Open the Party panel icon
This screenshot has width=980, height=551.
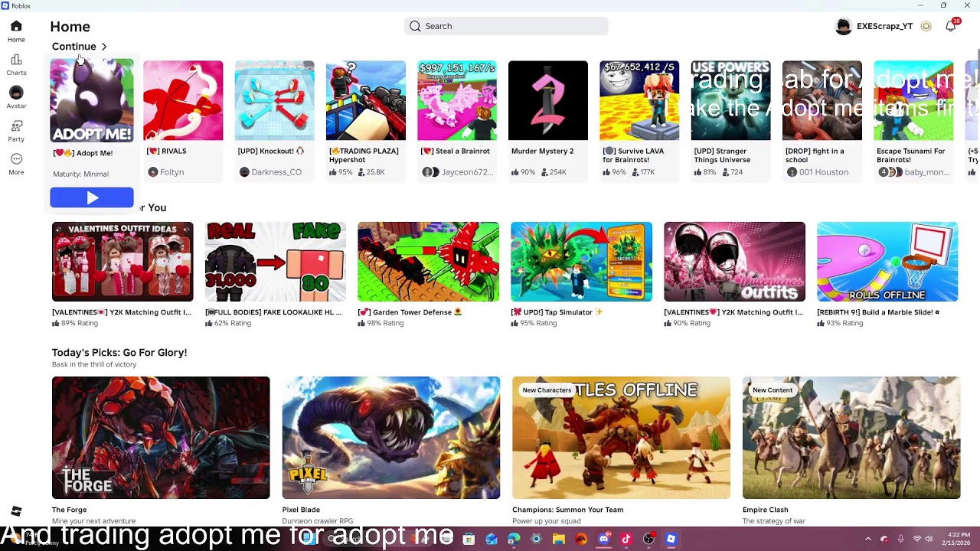click(16, 126)
